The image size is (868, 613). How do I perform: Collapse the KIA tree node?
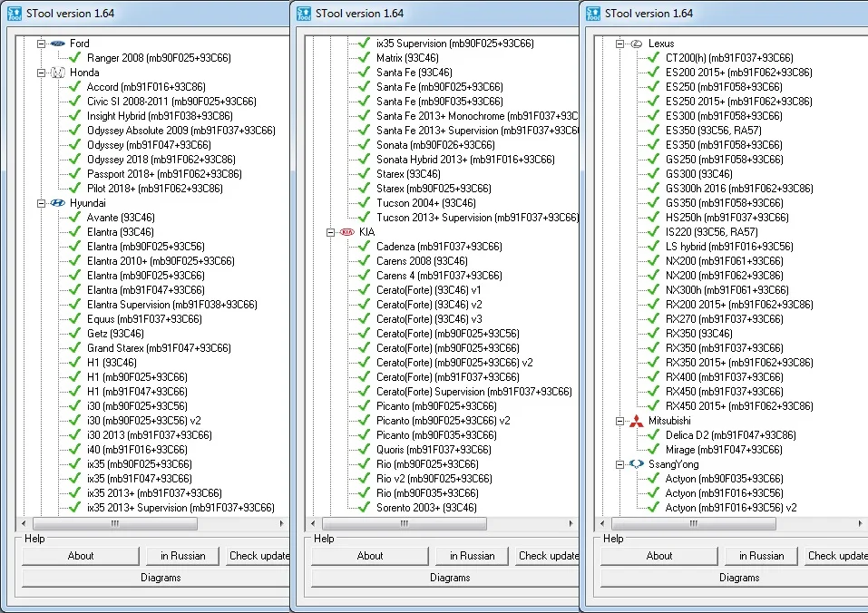(330, 232)
